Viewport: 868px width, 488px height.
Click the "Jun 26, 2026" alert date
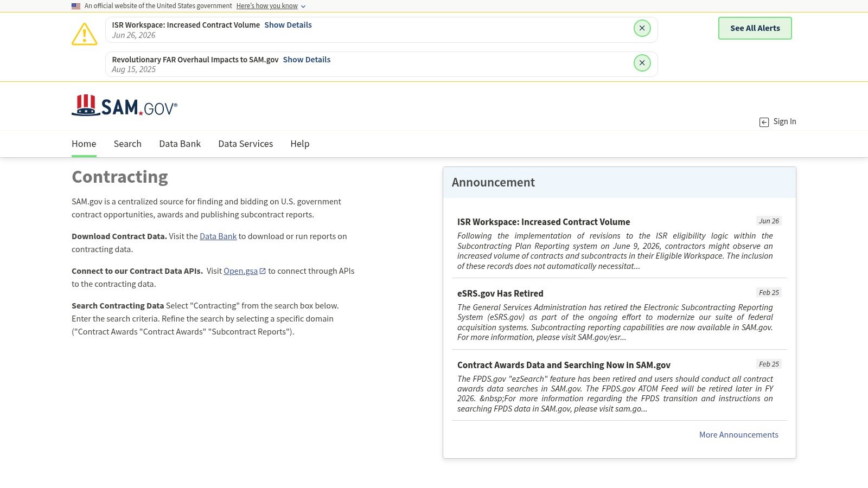[x=133, y=35]
